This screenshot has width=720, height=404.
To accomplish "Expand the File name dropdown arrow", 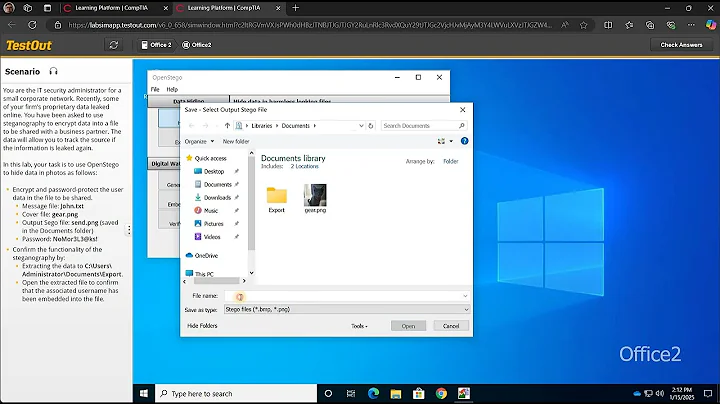I will click(465, 296).
